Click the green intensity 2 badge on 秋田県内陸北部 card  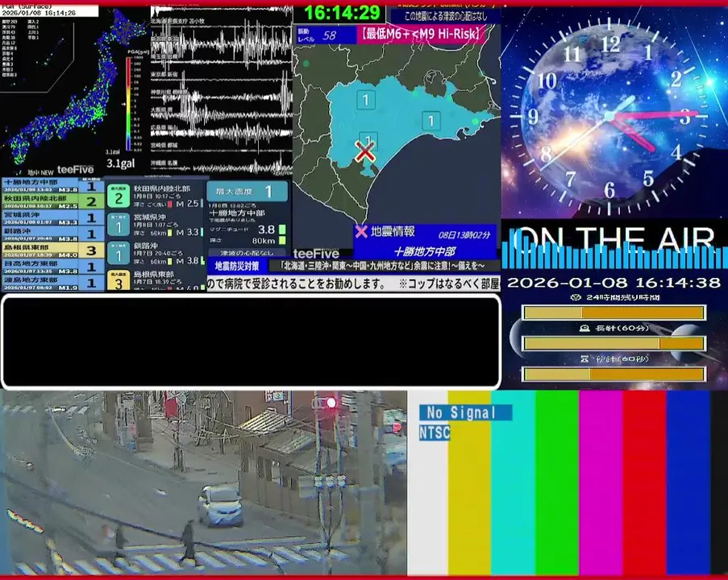[119, 197]
